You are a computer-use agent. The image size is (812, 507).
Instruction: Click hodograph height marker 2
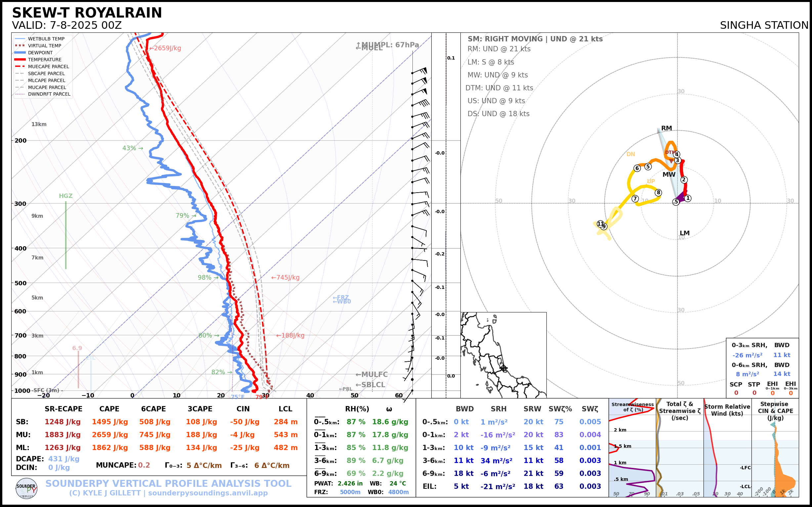(x=684, y=180)
